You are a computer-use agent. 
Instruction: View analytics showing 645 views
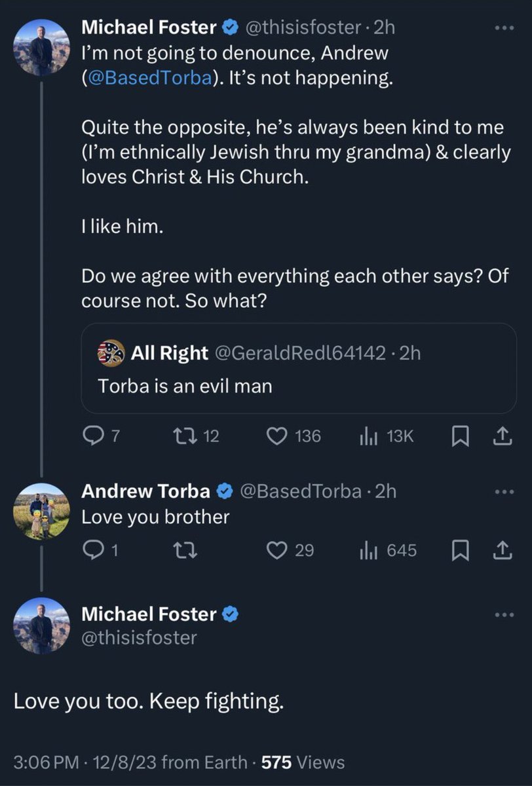tap(388, 551)
